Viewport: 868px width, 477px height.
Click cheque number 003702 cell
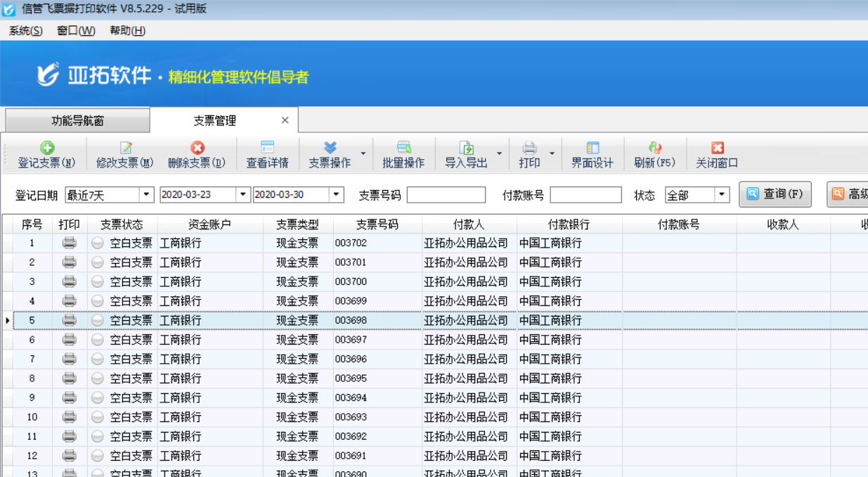(x=377, y=243)
